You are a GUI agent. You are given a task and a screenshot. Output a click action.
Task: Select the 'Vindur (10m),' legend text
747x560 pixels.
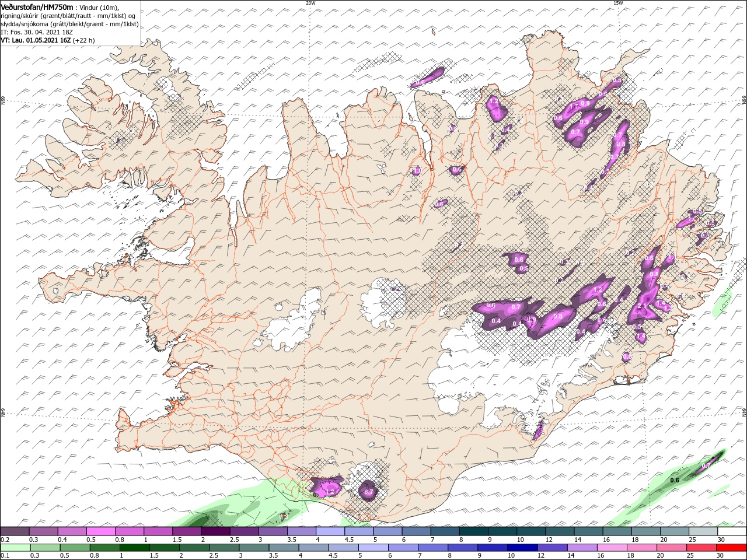click(99, 8)
